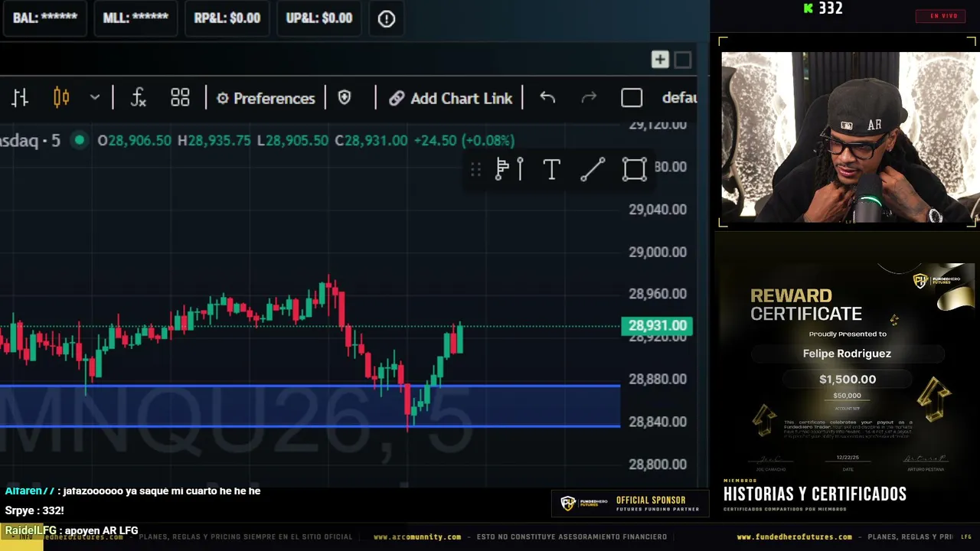This screenshot has width=980, height=551.
Task: Undo the last chart action
Action: [x=547, y=98]
